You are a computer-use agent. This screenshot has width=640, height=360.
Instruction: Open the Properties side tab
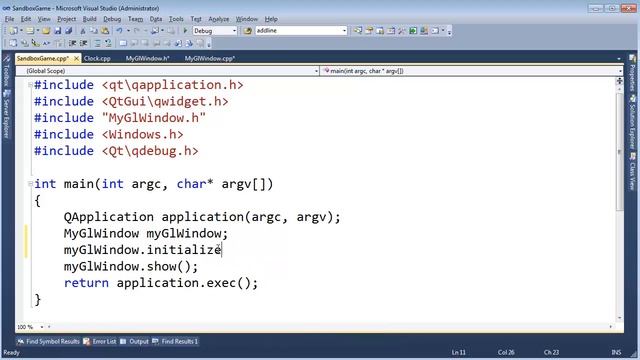coord(633,72)
